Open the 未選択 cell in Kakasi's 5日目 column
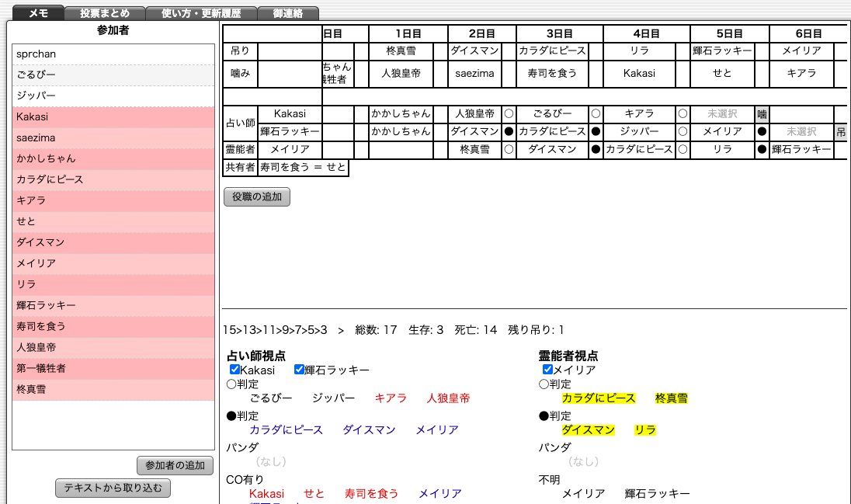Viewport: 851px width, 504px height. [x=722, y=114]
